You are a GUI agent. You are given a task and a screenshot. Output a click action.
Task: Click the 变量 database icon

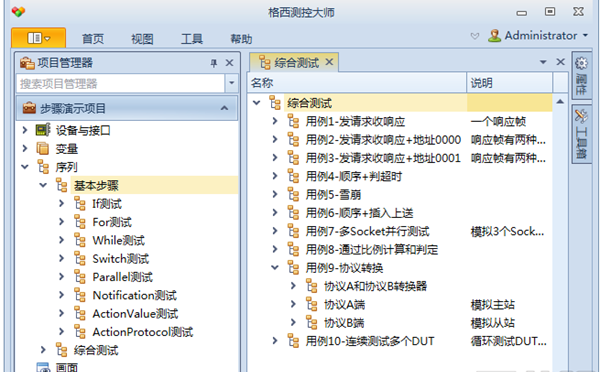[43, 148]
